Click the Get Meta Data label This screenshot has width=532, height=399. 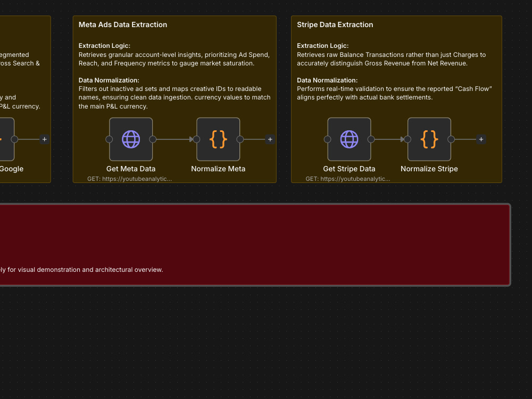131,169
